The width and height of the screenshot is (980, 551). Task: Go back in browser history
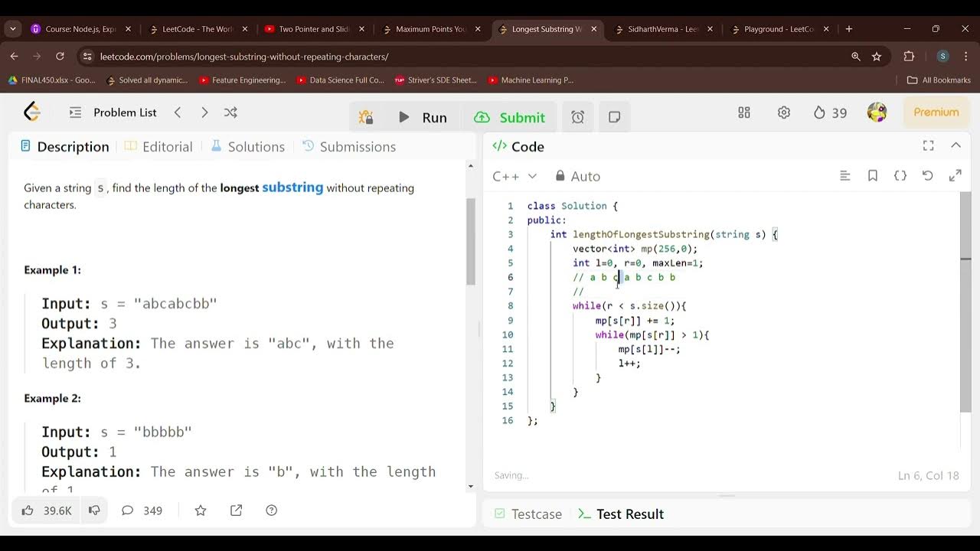click(14, 57)
